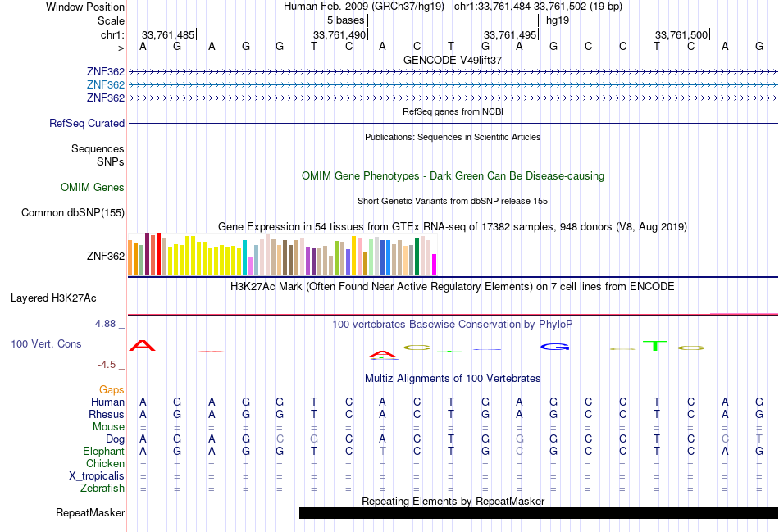Open the Layered H3K27Ac track label

pyautogui.click(x=53, y=298)
